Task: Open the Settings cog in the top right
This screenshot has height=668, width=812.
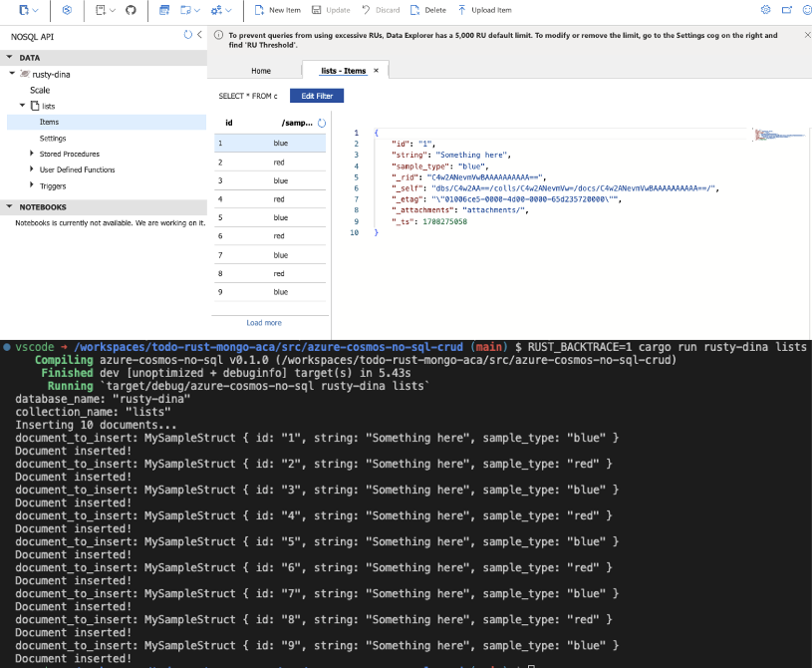Action: click(766, 10)
